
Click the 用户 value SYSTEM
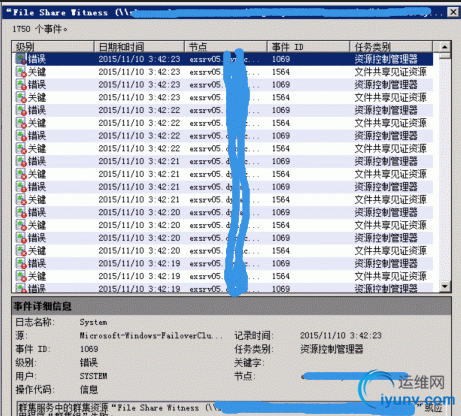pyautogui.click(x=93, y=376)
